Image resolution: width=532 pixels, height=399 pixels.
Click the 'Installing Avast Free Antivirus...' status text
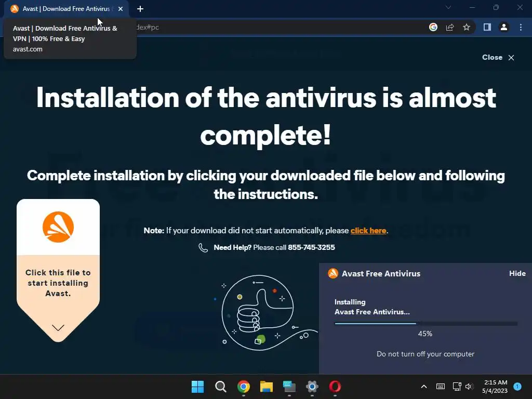coord(372,307)
